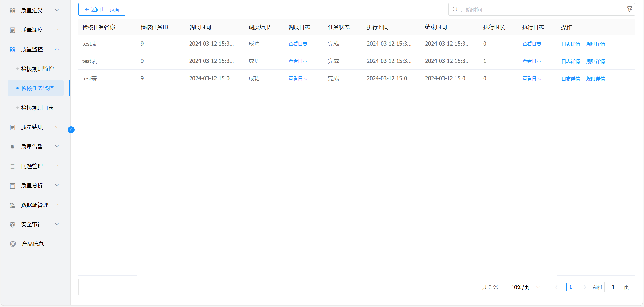Open 日志详情 for the second row
644x307 pixels.
(x=570, y=61)
